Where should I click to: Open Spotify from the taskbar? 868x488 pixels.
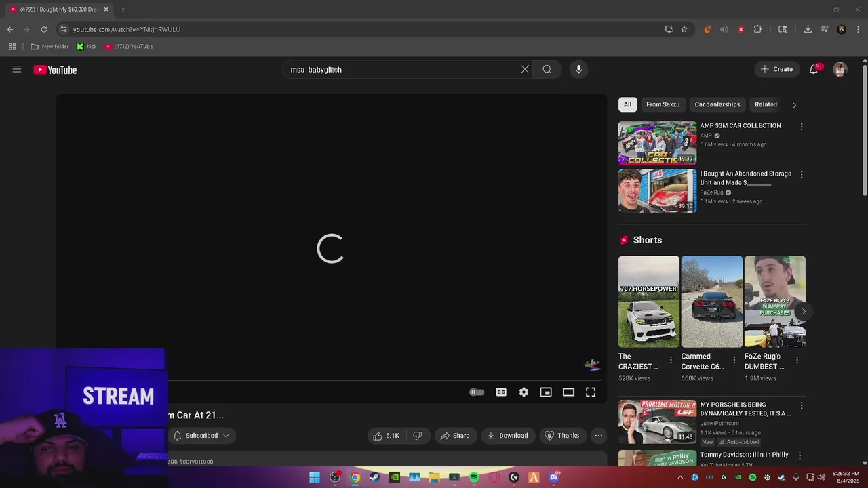474,477
